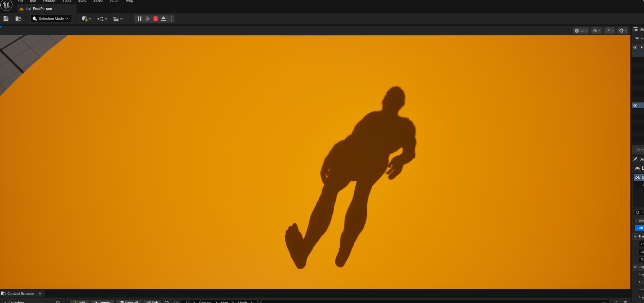Click the outliner visibility column eye header
The height and width of the screenshot is (303, 644).
tap(635, 48)
